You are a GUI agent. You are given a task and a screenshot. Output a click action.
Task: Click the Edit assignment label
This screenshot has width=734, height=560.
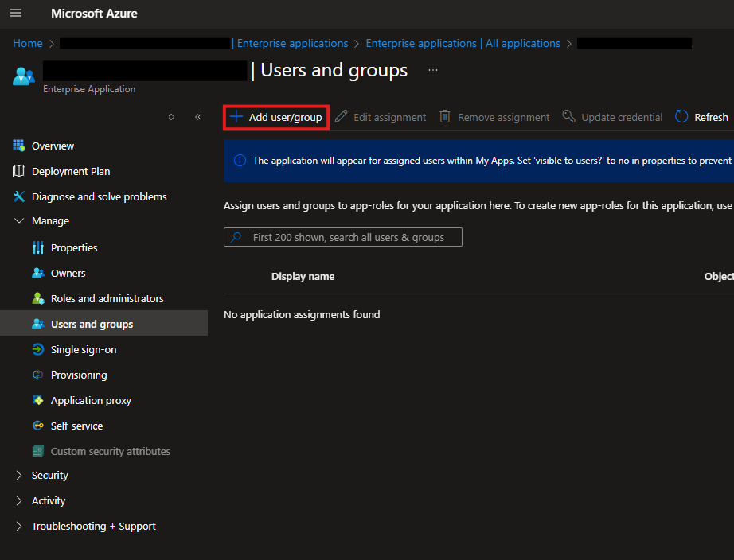click(x=389, y=117)
